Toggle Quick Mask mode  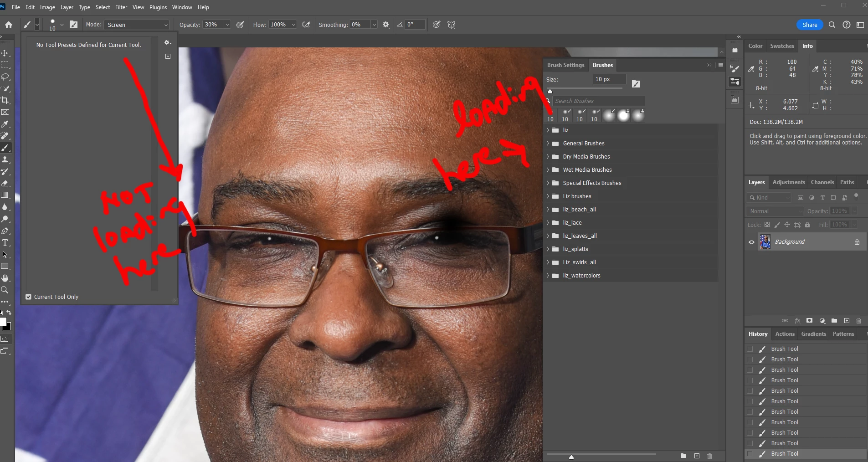point(5,339)
